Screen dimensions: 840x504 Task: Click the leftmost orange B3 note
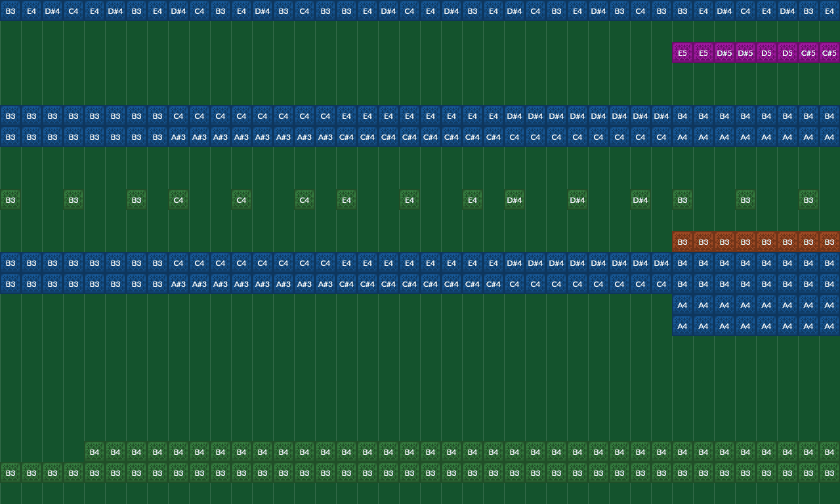[x=682, y=242]
